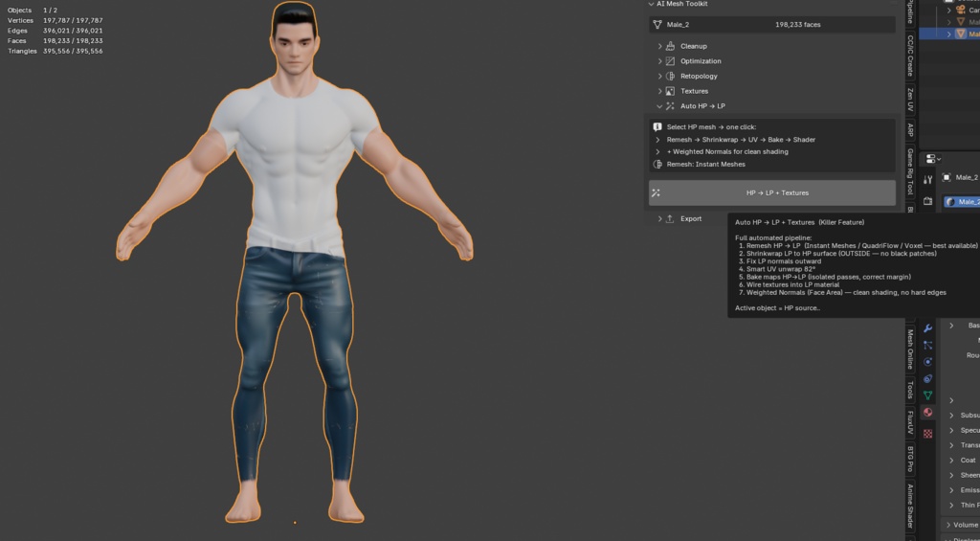Open the Object Constraints properties tab
The image size is (980, 541).
928,379
